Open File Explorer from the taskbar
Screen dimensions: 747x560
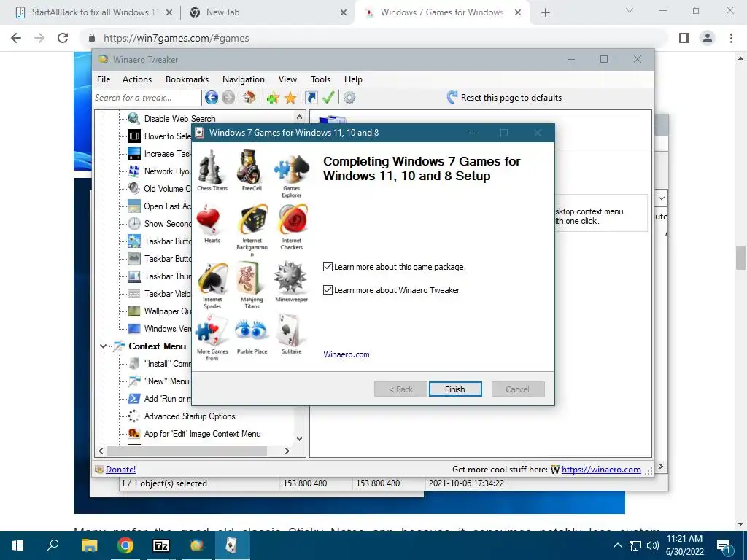tap(89, 545)
